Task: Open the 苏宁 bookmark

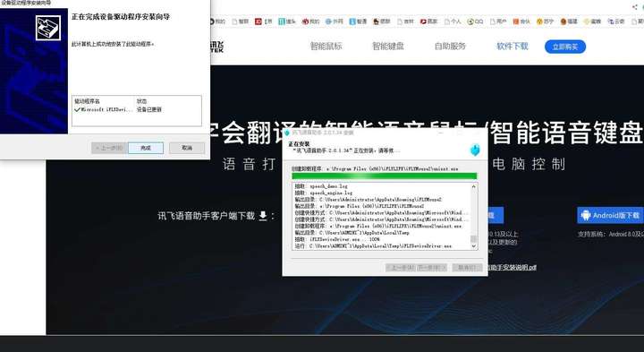Action: [545, 21]
